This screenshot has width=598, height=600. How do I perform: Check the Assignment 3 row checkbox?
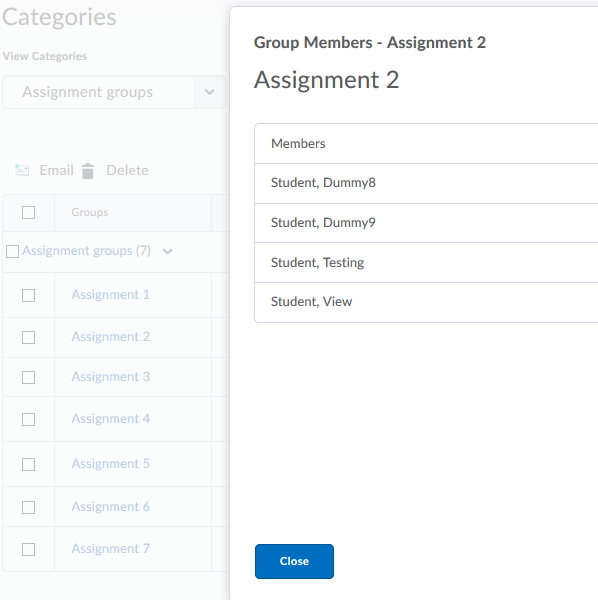[x=29, y=377]
